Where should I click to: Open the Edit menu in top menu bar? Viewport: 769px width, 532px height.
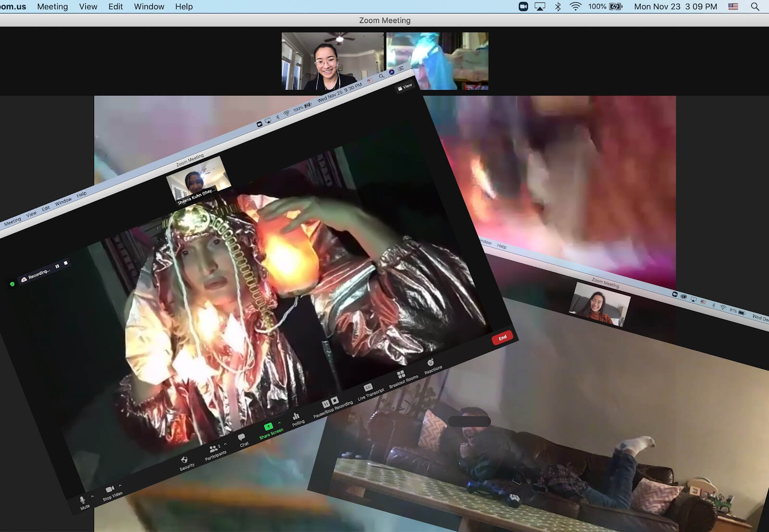tap(115, 7)
